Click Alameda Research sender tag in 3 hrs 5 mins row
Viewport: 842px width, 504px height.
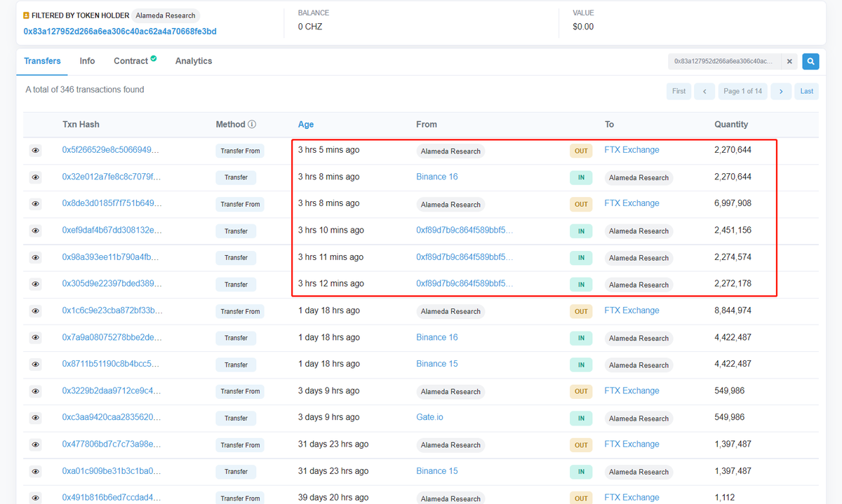(x=450, y=151)
